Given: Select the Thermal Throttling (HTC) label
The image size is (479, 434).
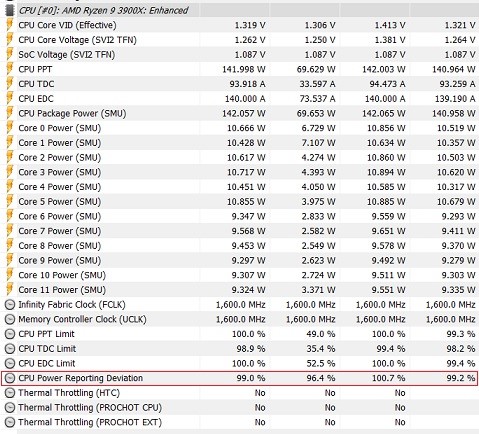Looking at the screenshot, I should point(69,393).
